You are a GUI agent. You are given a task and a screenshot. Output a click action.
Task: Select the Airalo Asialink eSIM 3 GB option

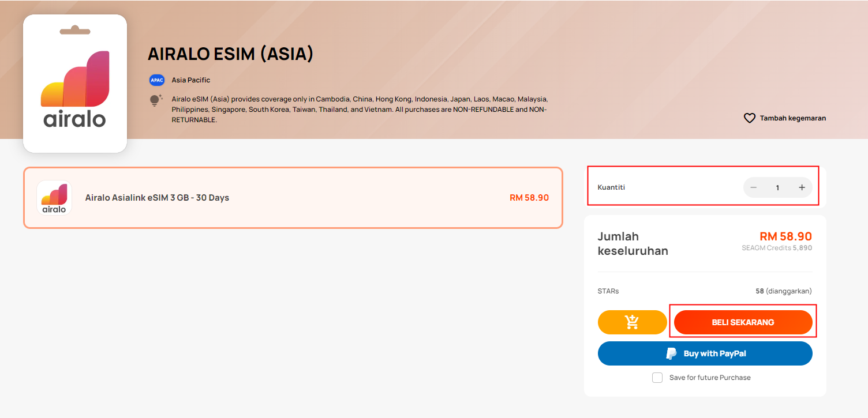pyautogui.click(x=293, y=198)
